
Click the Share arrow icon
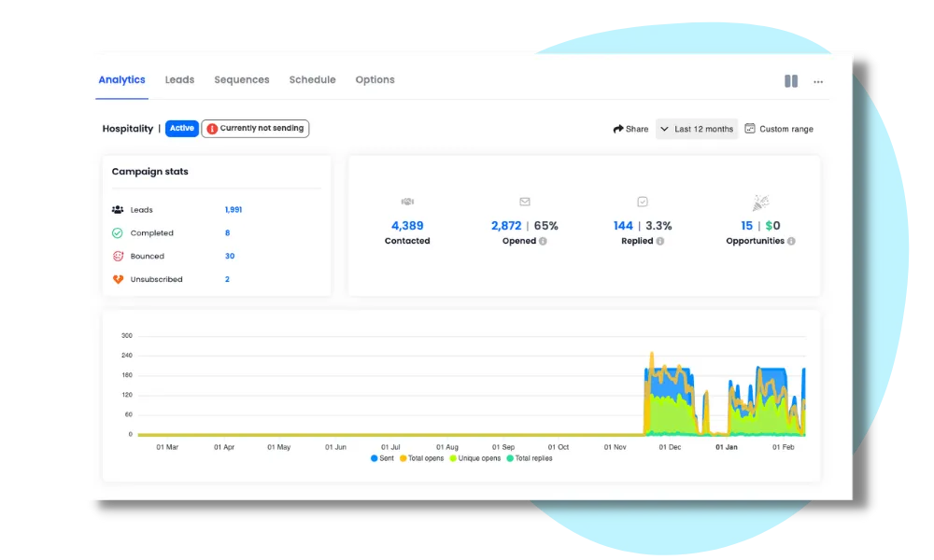(x=616, y=129)
